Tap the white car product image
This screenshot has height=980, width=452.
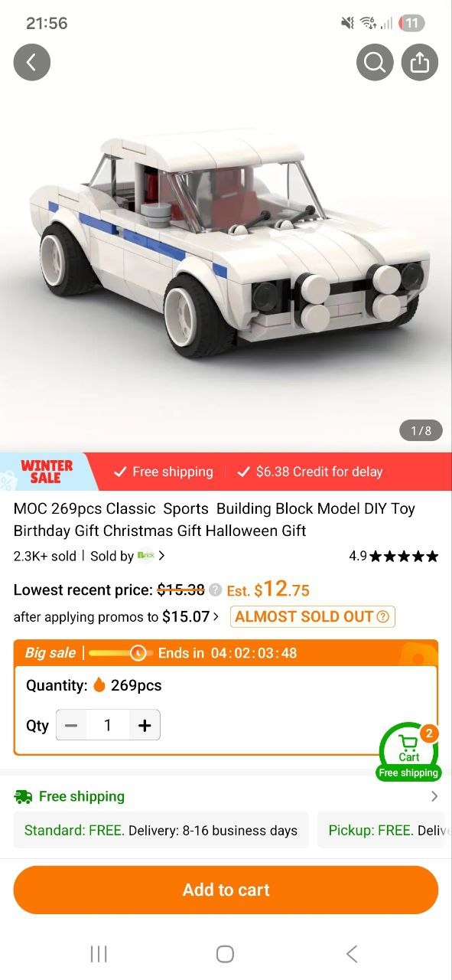[226, 245]
